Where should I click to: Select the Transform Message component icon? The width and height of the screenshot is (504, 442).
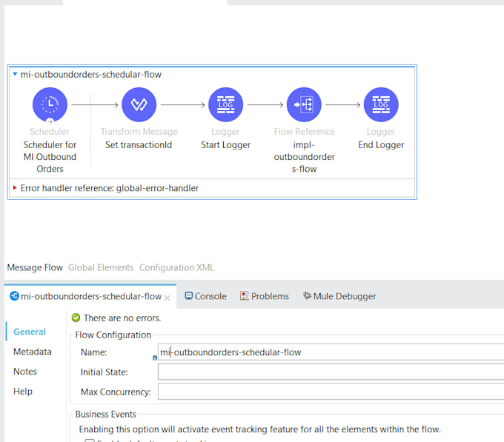(139, 104)
